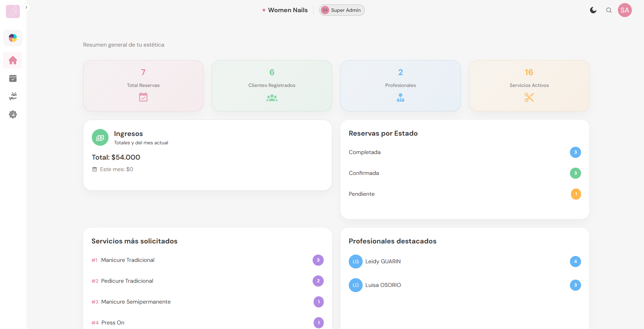Image resolution: width=644 pixels, height=329 pixels.
Task: Click the green money icon beside Ingresos
Action: click(x=100, y=138)
